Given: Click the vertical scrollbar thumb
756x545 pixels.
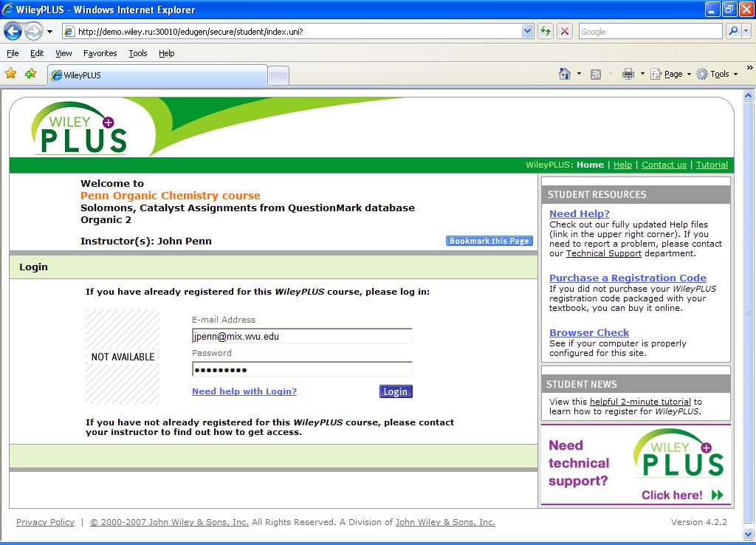Looking at the screenshot, I should pos(749,312).
